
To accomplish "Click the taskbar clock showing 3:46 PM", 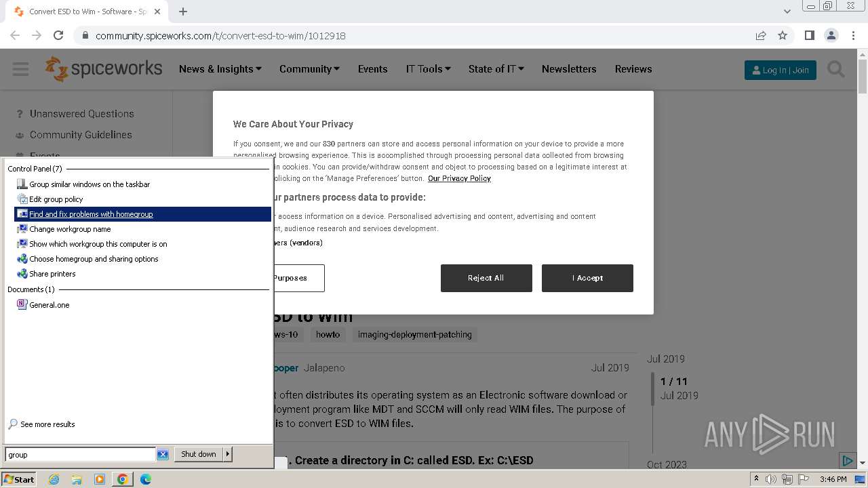I will click(833, 479).
